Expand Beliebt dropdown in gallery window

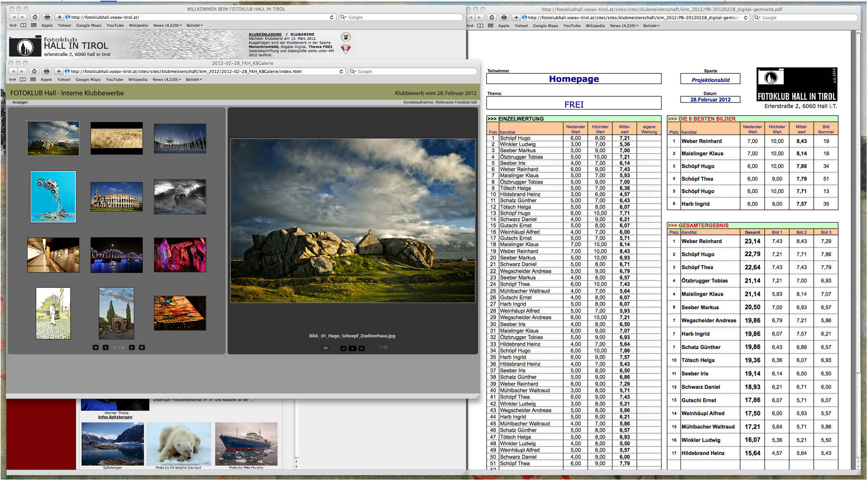pyautogui.click(x=194, y=79)
